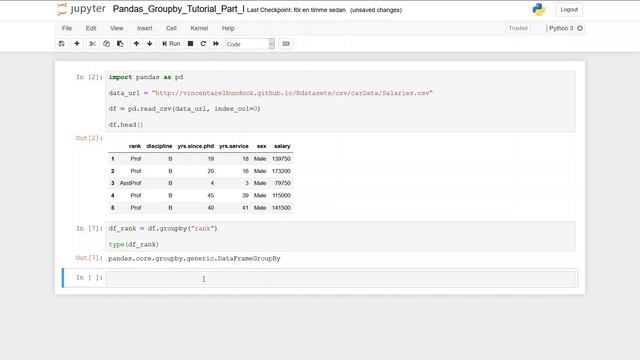The width and height of the screenshot is (640, 360).
Task: Paste cells below icon
Action: [x=120, y=44]
